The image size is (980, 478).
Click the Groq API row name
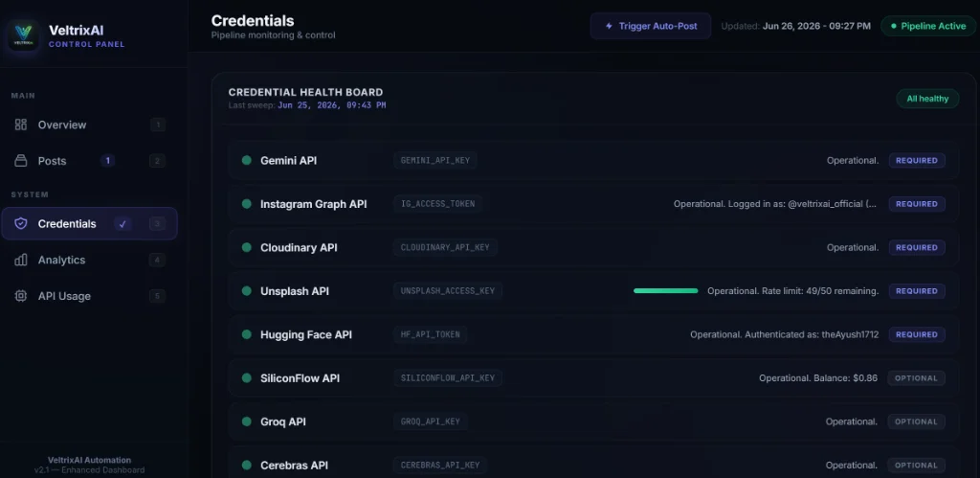tap(283, 421)
